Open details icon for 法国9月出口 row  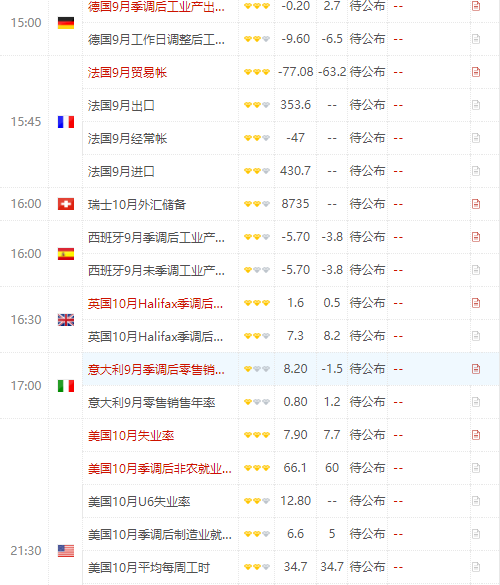476,105
